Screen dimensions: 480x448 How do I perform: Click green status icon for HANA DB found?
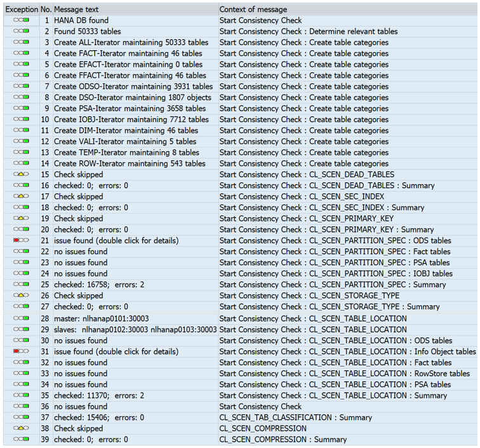[25, 20]
